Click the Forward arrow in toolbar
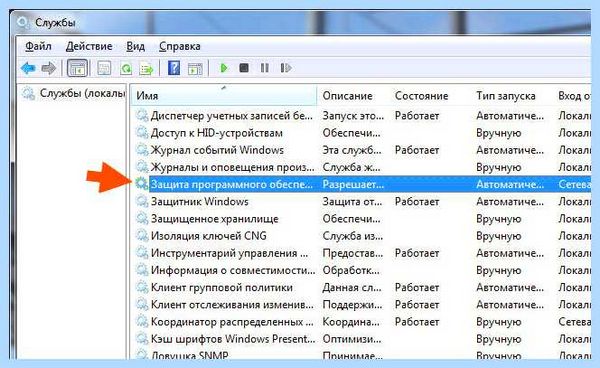This screenshot has width=600, height=368. coord(48,68)
